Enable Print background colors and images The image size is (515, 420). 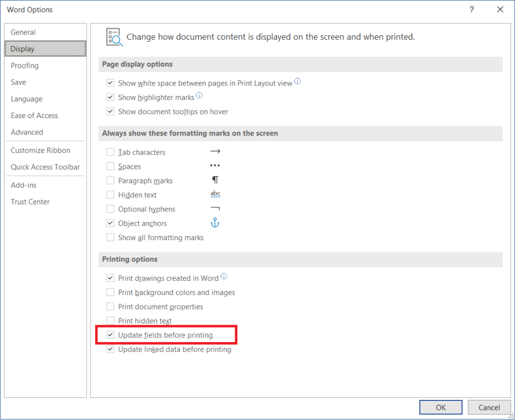pos(110,292)
